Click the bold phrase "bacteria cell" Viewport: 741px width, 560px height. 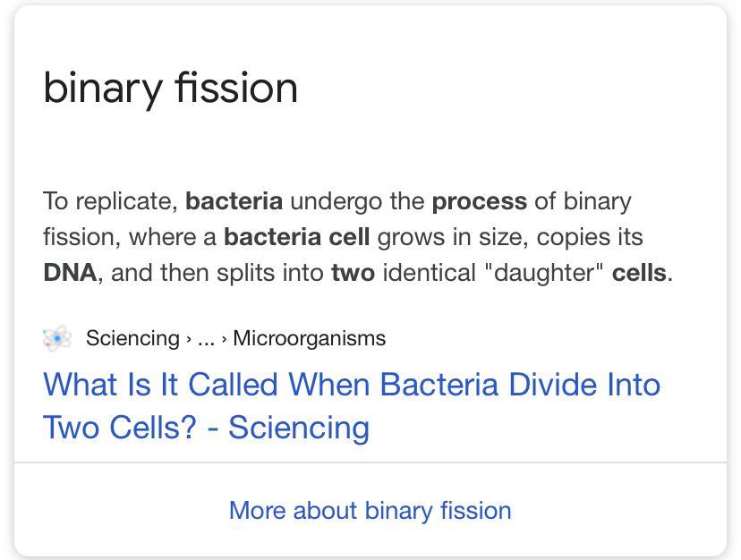click(296, 237)
